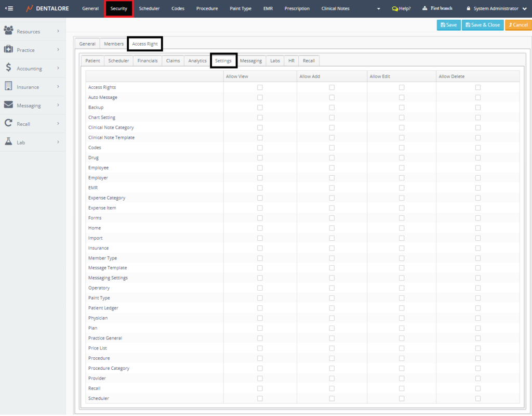Image resolution: width=532 pixels, height=416 pixels.
Task: Click the Lab flask icon
Action: click(8, 142)
